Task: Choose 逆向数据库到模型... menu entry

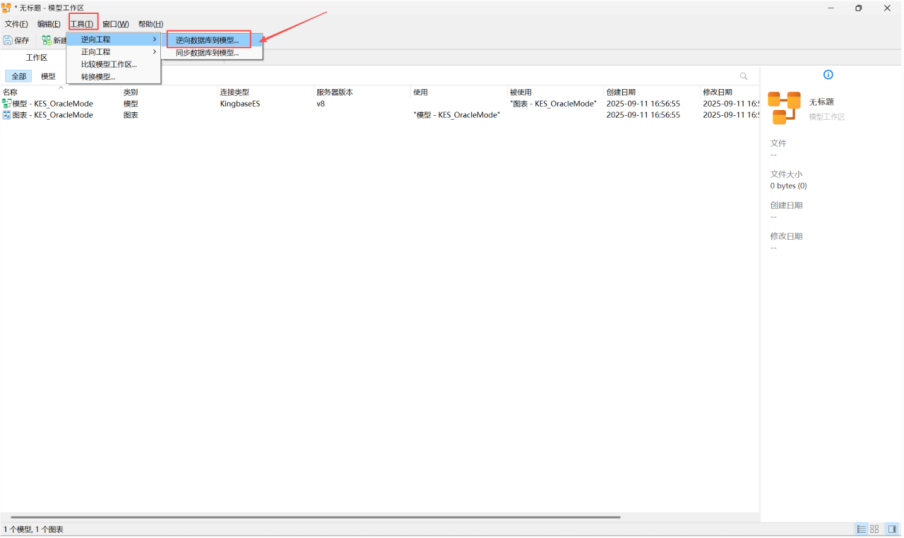Action: [x=207, y=40]
